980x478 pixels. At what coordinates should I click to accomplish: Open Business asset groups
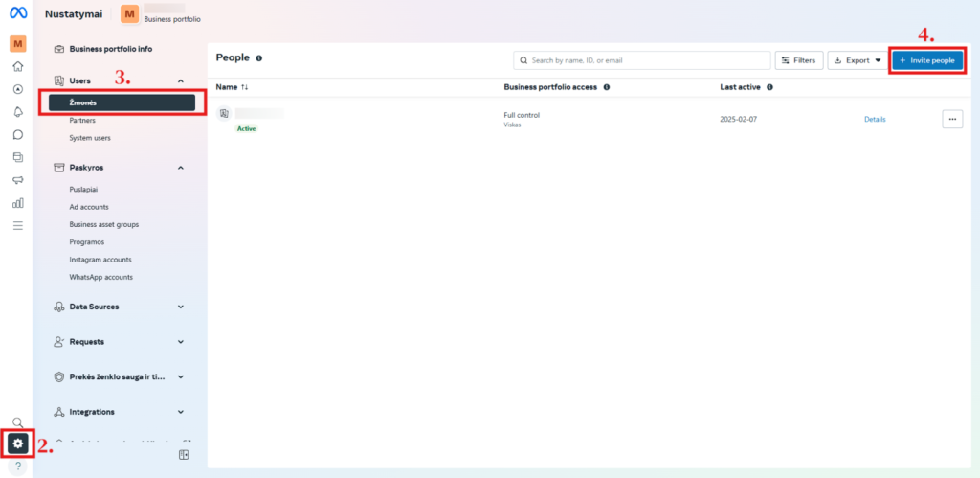104,224
